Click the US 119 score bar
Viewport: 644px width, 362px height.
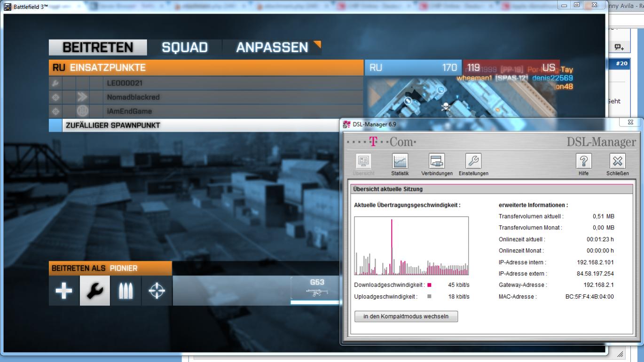(511, 68)
